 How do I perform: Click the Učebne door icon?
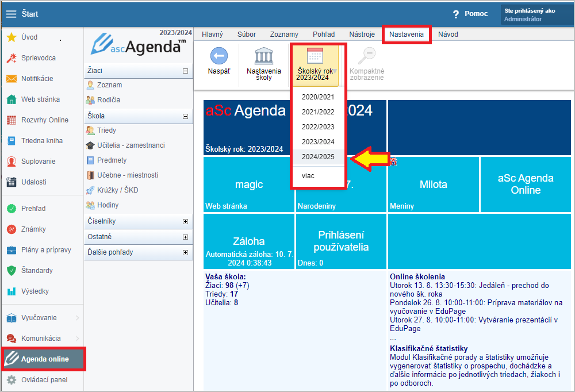[x=90, y=175]
